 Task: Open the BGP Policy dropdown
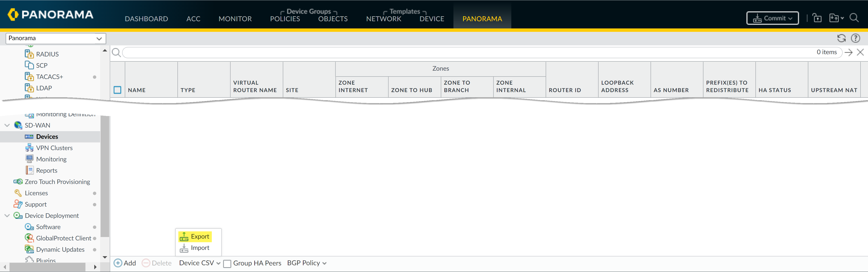pos(306,263)
